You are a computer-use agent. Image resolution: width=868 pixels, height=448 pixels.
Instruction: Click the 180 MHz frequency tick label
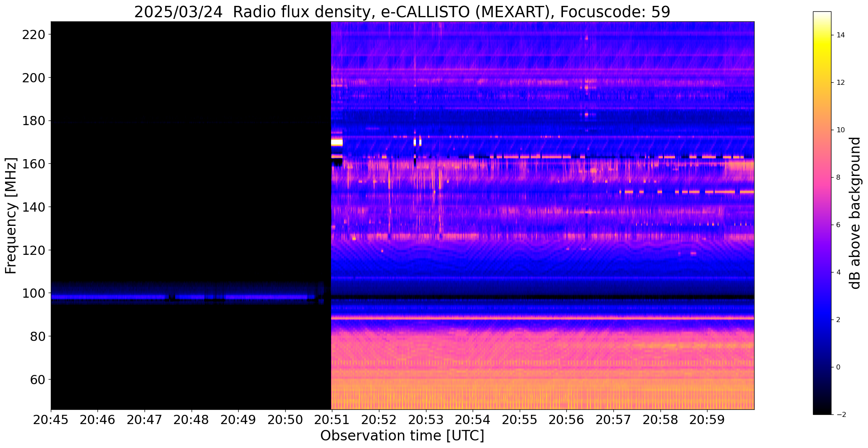click(33, 121)
